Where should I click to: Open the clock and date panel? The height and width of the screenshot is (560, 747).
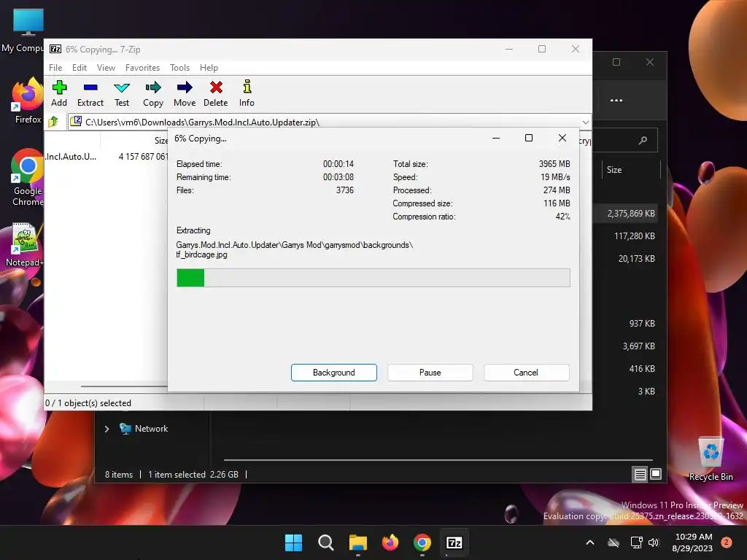pyautogui.click(x=693, y=542)
